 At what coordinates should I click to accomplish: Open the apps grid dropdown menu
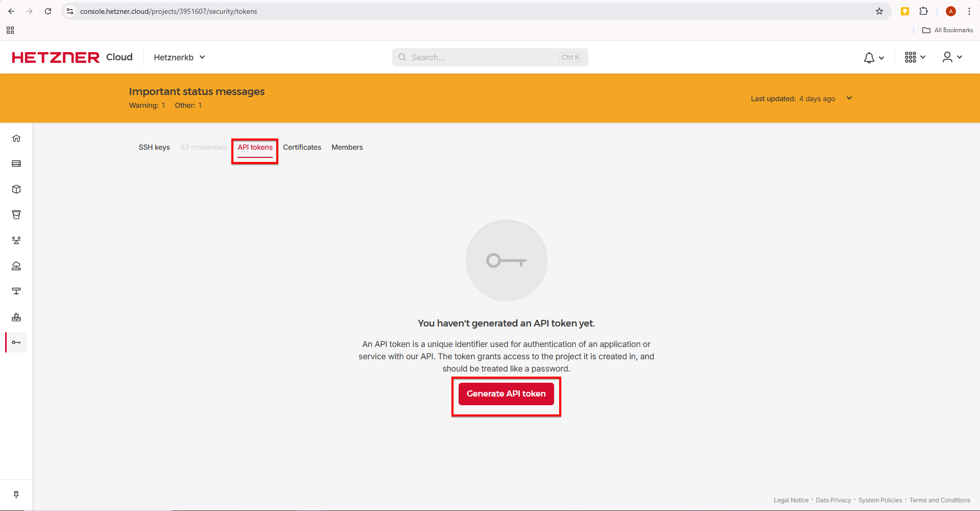tap(915, 57)
